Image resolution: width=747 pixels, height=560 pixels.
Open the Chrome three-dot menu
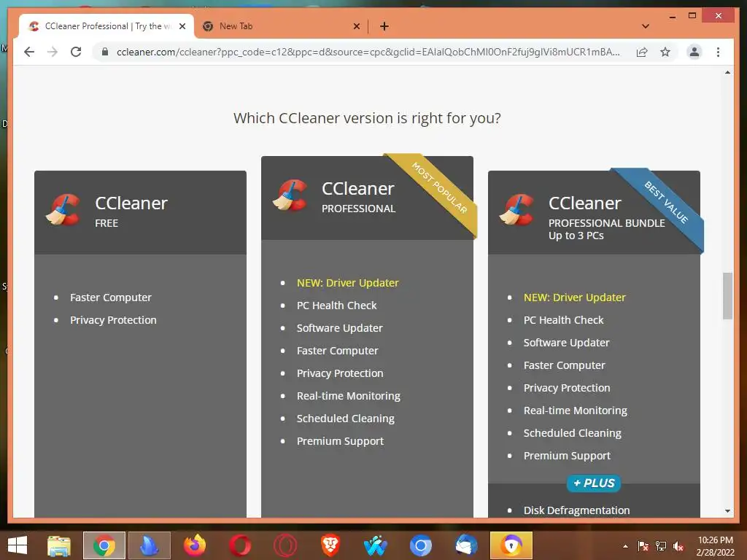[718, 52]
